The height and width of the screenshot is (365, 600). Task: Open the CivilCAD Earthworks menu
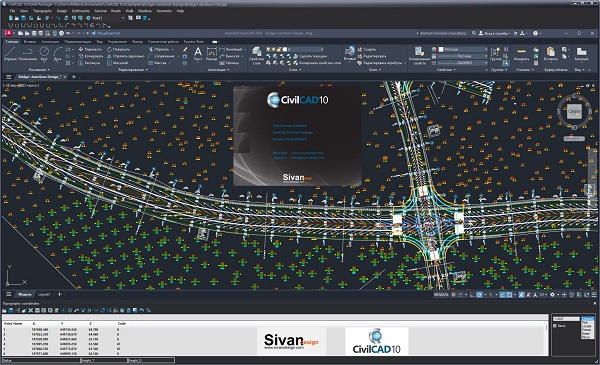(x=81, y=11)
